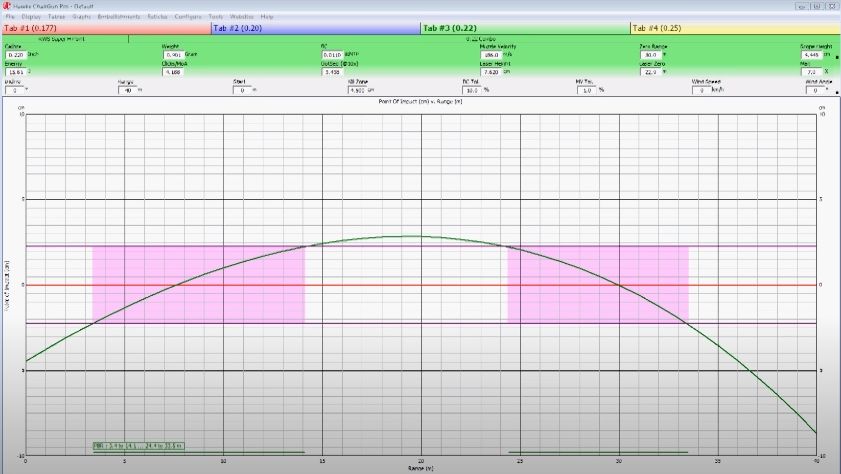This screenshot has height=474, width=841.
Task: Click the ChairGun Pro app icon in title bar
Action: (7, 6)
